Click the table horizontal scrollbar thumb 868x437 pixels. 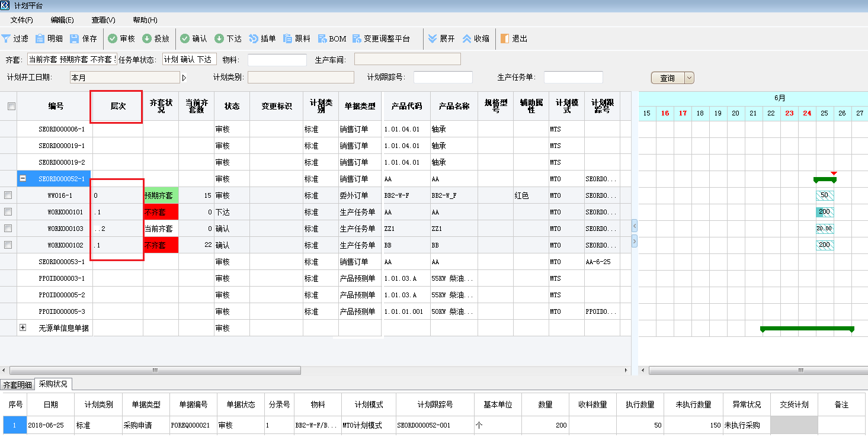155,371
